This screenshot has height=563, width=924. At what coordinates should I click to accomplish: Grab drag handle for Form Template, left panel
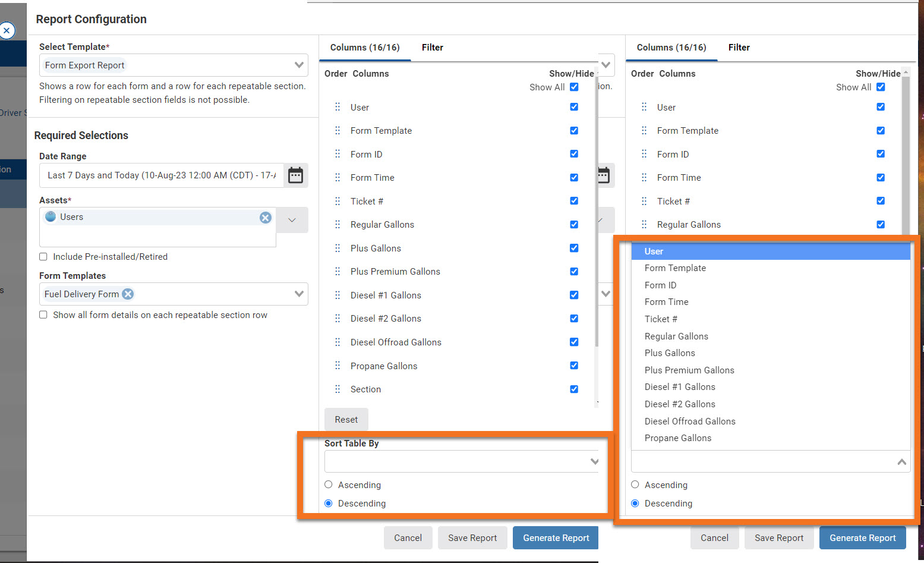pos(338,130)
